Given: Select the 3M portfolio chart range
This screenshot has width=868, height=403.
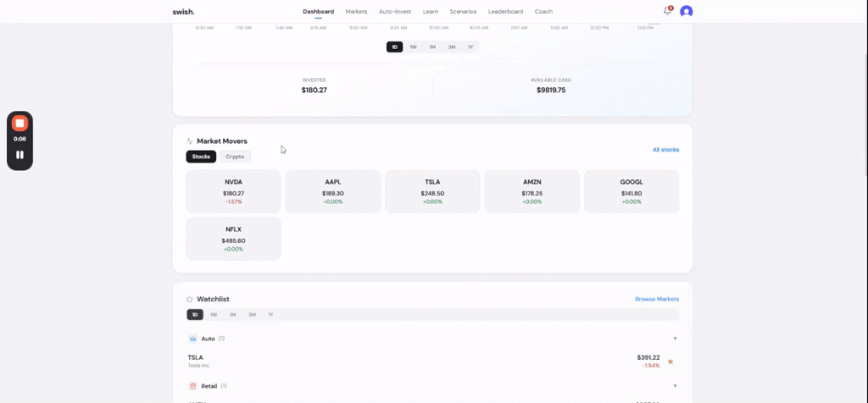Looking at the screenshot, I should (452, 47).
